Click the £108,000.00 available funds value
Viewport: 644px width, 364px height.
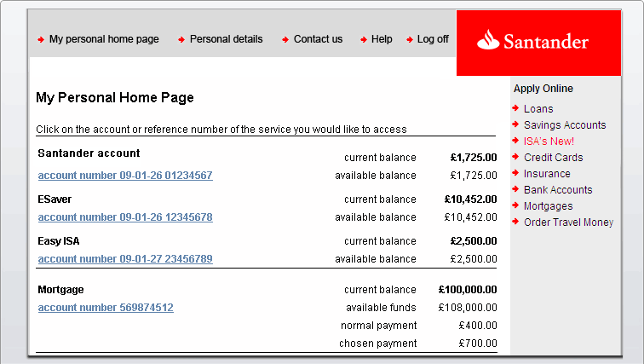click(468, 307)
